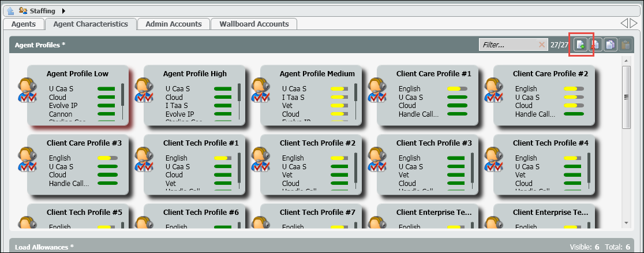This screenshot has width=644, height=253.
Task: Click the right tab-scroll arrow
Action: pyautogui.click(x=634, y=23)
